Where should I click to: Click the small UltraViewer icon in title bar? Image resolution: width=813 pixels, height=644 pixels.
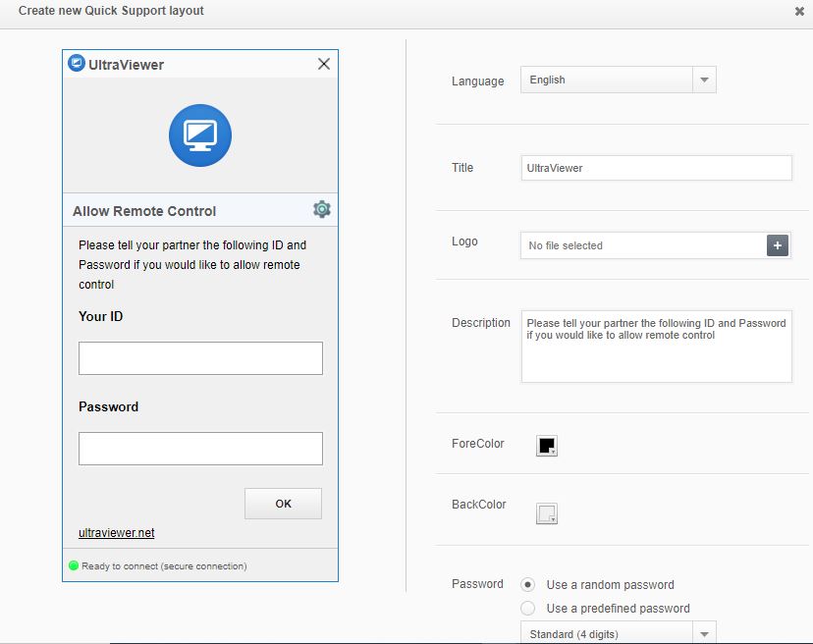tap(77, 64)
